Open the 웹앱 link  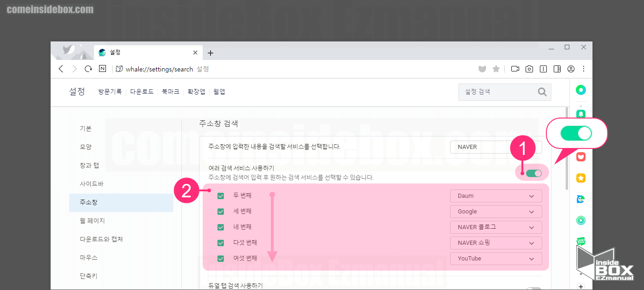(219, 92)
